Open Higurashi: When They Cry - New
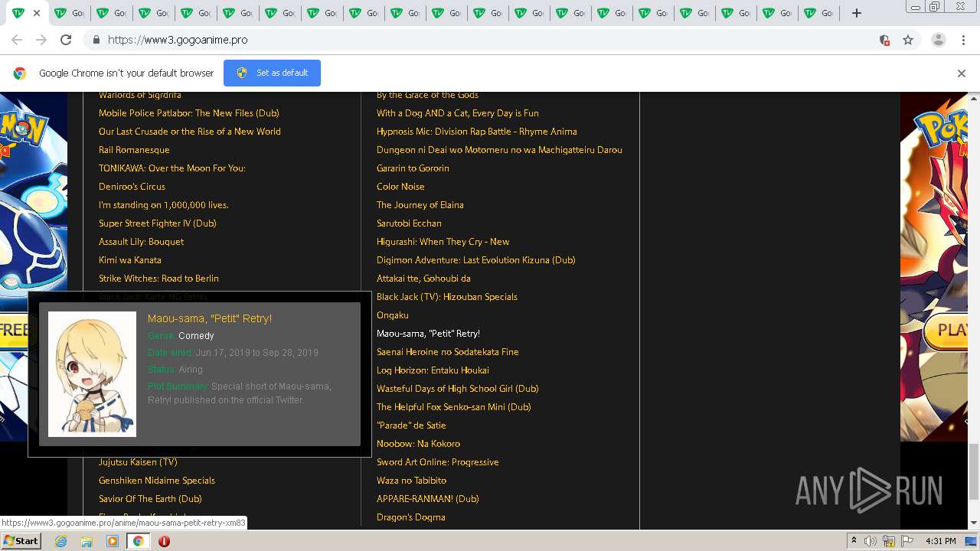 click(443, 242)
